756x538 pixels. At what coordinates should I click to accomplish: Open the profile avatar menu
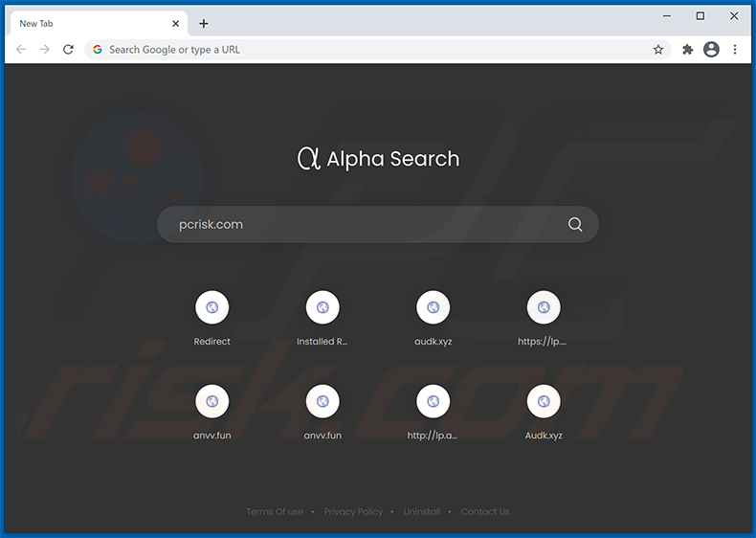coord(711,49)
